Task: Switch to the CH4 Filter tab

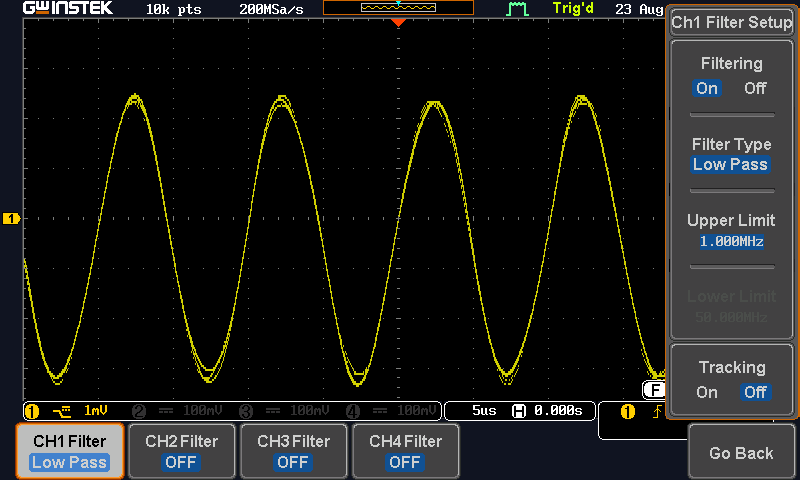Action: 405,451
